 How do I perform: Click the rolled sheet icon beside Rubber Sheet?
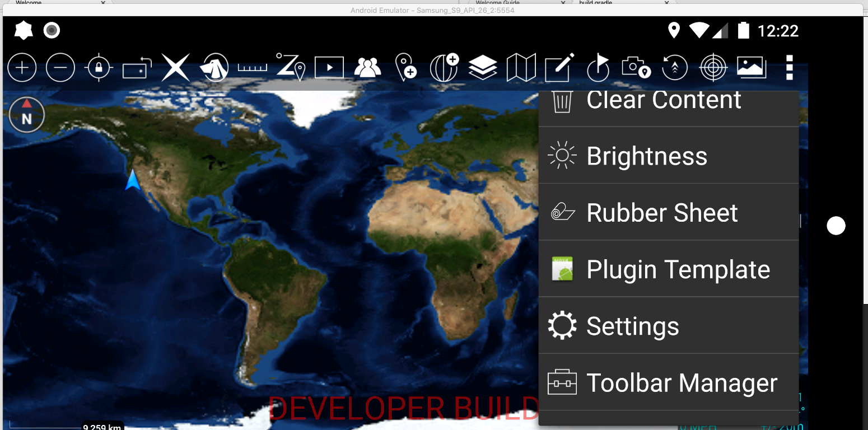pyautogui.click(x=562, y=212)
